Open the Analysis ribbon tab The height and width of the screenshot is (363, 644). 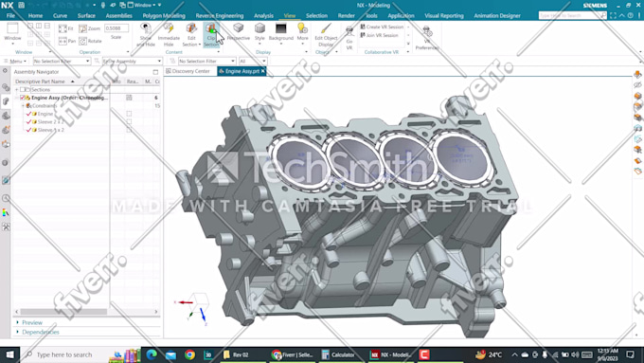tap(263, 15)
